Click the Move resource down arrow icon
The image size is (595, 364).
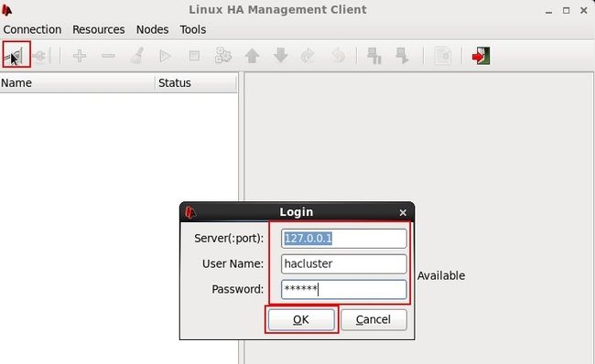coord(281,56)
